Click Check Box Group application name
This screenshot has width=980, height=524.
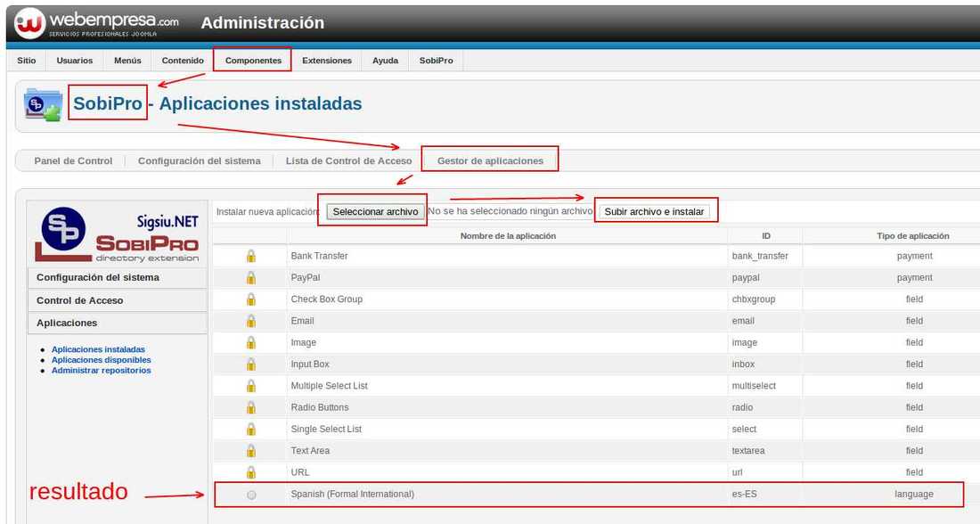click(x=326, y=299)
